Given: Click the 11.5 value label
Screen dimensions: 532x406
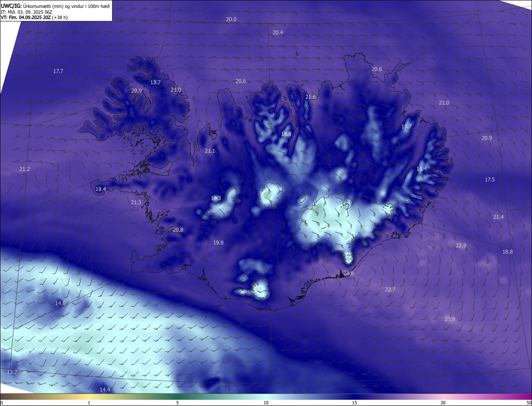Looking at the screenshot, I should pyautogui.click(x=286, y=134).
